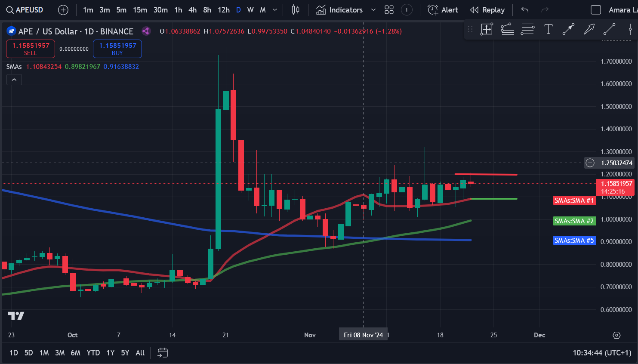Switch to the 30m timeframe
Viewport: 638px width, 364px height.
click(x=160, y=10)
